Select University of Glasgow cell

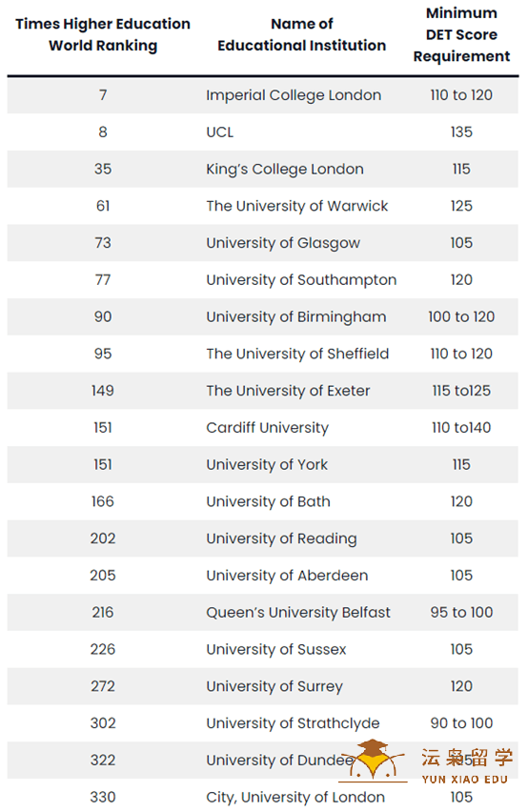(283, 243)
